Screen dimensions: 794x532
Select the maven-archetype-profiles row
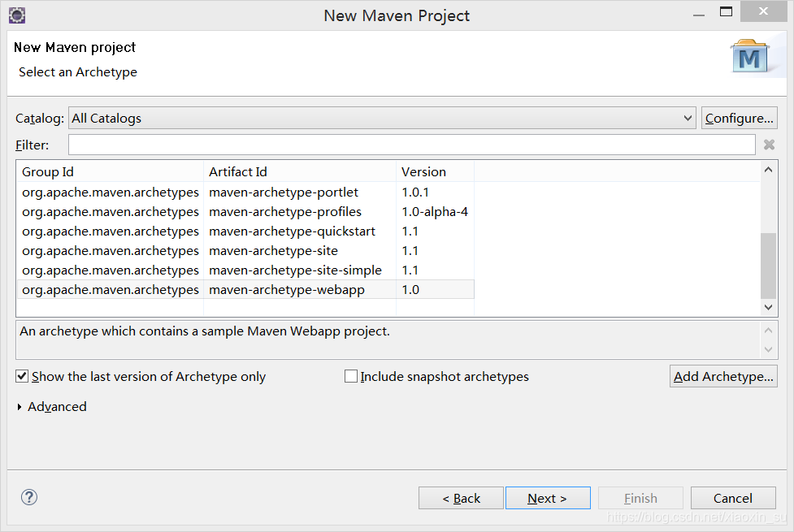coord(245,212)
